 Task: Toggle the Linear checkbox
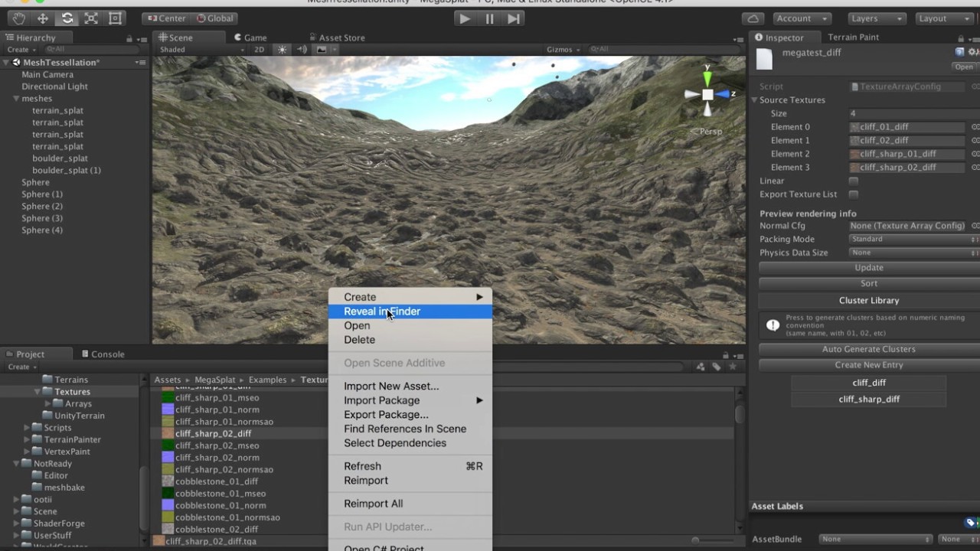(x=854, y=181)
